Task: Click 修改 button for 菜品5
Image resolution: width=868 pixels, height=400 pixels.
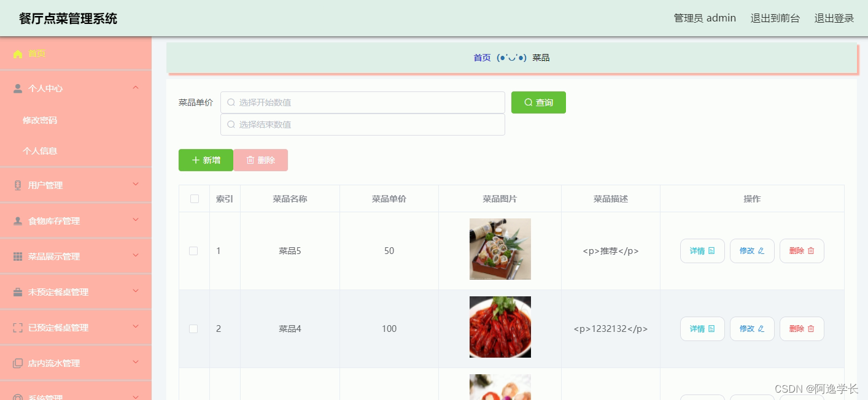Action: point(752,251)
